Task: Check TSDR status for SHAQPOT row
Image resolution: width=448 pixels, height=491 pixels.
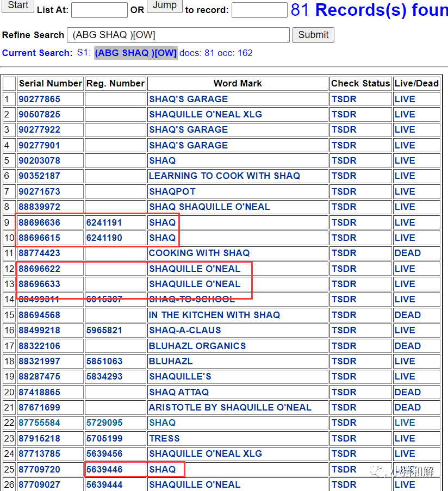Action: [x=344, y=191]
